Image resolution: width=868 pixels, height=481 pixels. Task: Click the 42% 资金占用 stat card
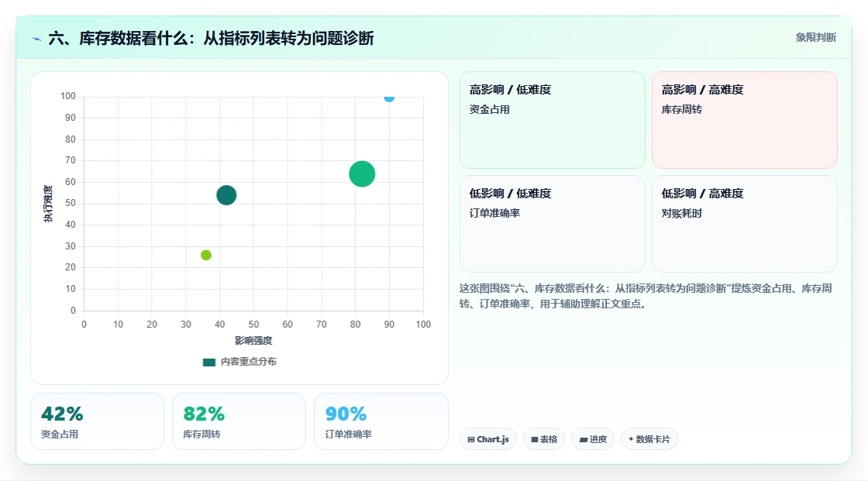pyautogui.click(x=98, y=422)
